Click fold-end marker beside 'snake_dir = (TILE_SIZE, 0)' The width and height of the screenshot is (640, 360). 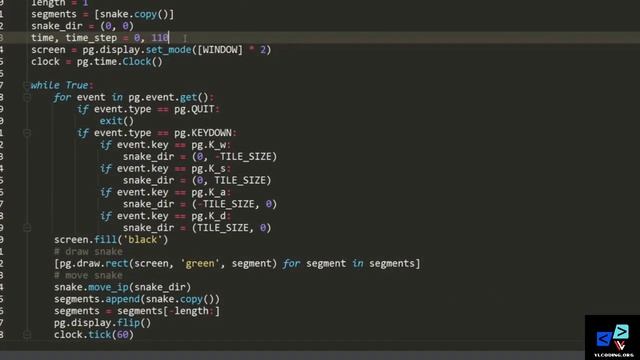point(27,228)
